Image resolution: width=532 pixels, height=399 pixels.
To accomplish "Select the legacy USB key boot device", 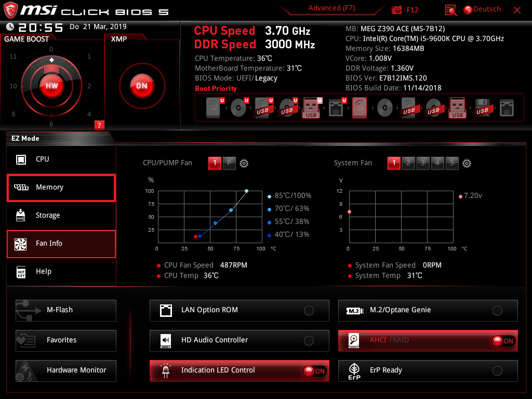I will pyautogui.click(x=458, y=108).
